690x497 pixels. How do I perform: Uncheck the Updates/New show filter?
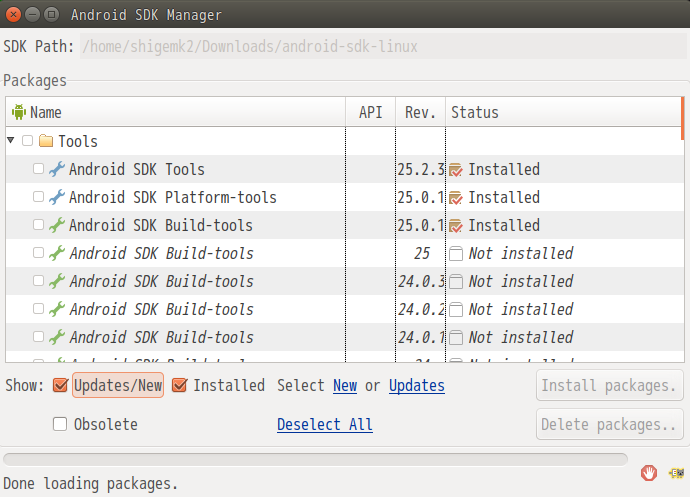(60, 385)
